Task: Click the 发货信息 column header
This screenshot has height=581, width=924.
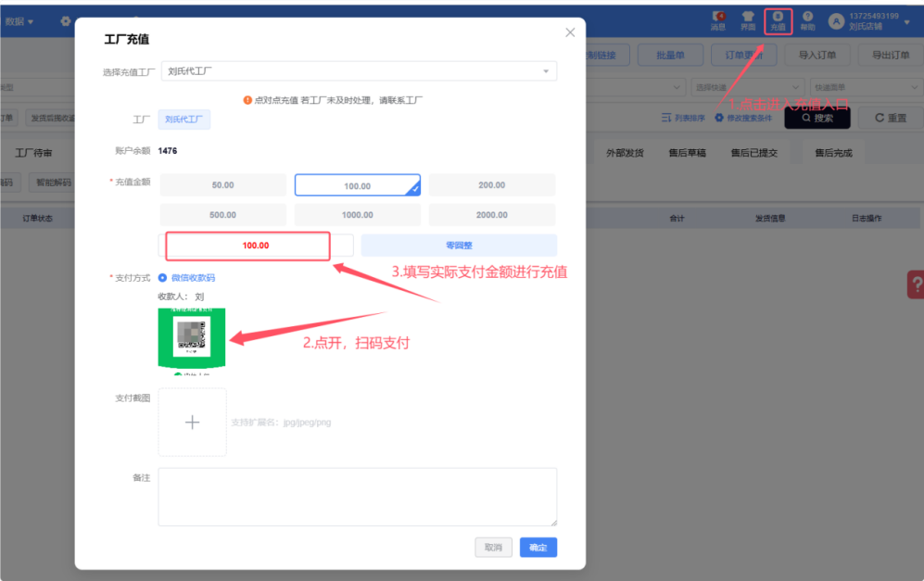Action: (770, 218)
